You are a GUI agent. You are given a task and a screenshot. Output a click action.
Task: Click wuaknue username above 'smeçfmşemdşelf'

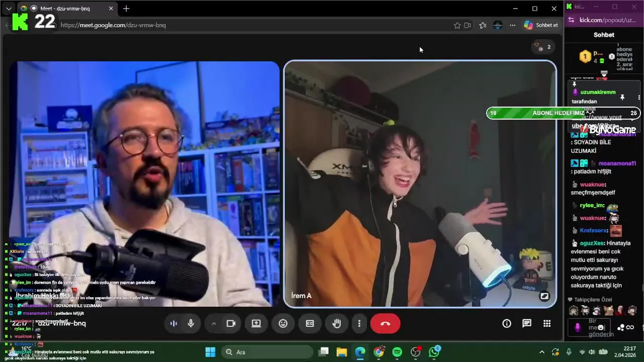click(x=593, y=185)
